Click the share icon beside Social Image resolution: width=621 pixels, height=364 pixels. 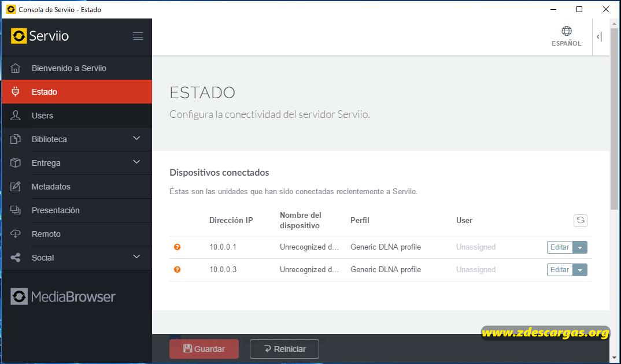[x=16, y=258]
